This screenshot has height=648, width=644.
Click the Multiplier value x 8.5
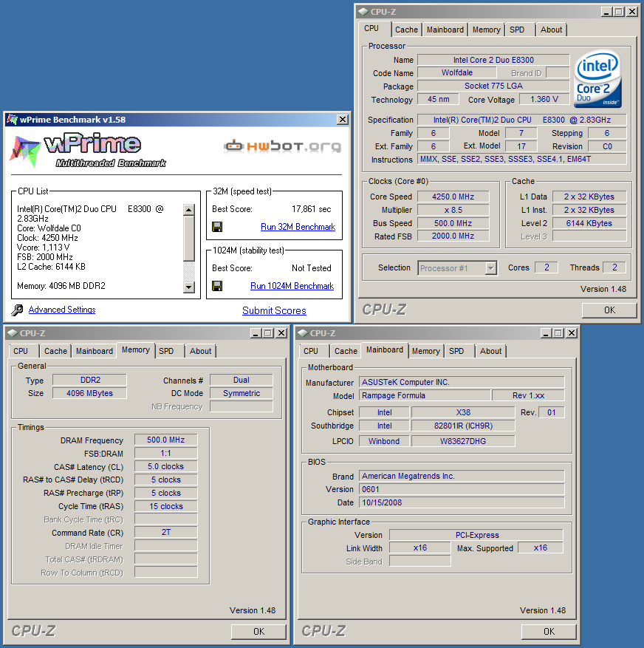453,210
